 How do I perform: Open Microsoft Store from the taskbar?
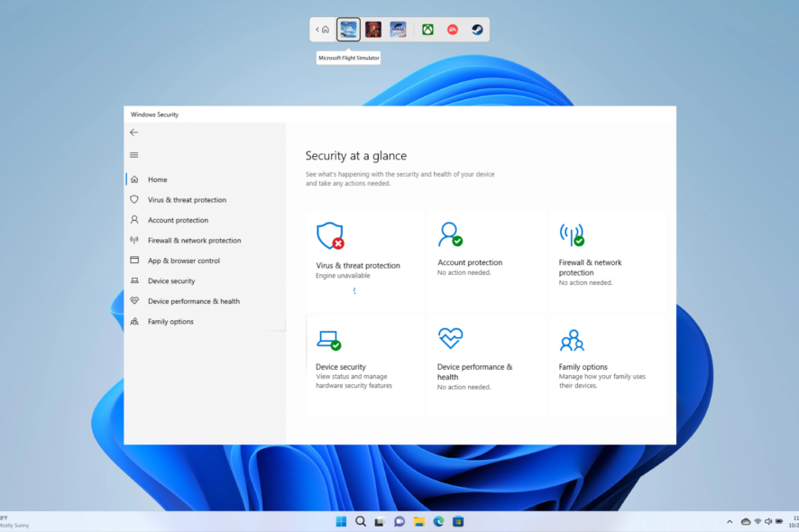tap(458, 521)
